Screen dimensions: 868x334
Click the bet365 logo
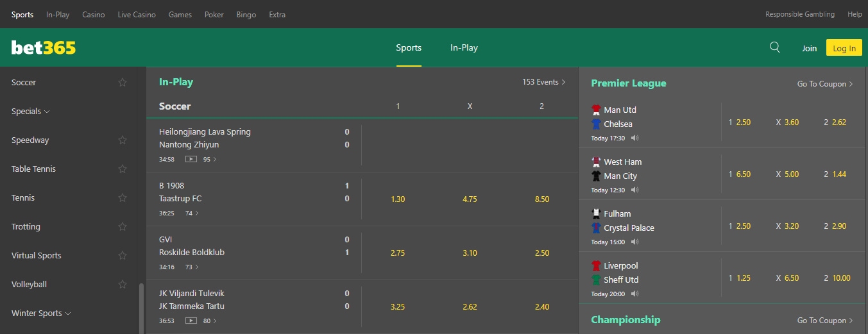tap(44, 47)
